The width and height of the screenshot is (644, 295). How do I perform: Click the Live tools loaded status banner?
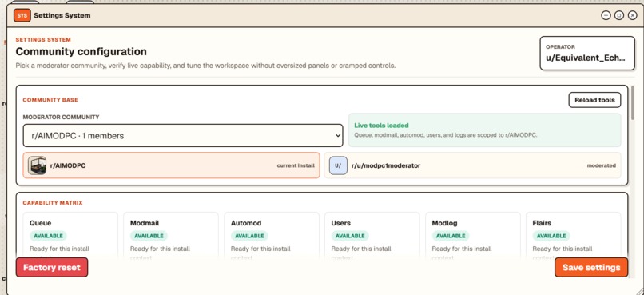pyautogui.click(x=485, y=130)
